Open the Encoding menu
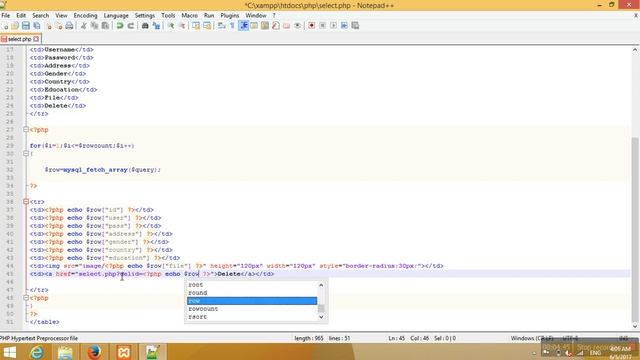640x360 pixels. 85,16
